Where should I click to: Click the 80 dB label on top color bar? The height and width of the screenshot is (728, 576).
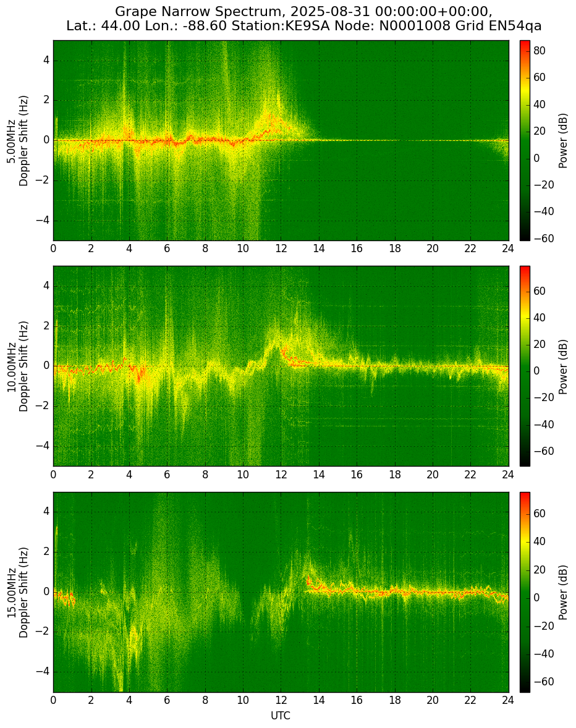tap(540, 51)
